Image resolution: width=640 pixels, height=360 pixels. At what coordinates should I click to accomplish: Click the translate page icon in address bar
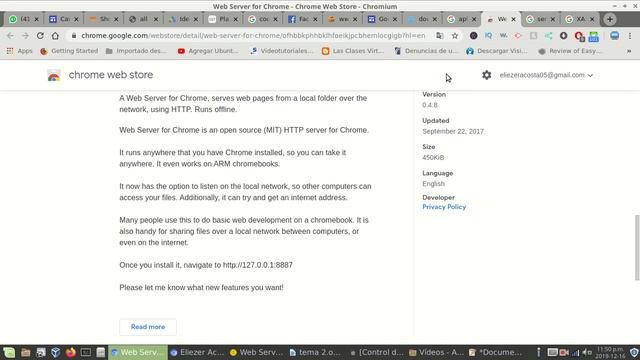coord(440,36)
